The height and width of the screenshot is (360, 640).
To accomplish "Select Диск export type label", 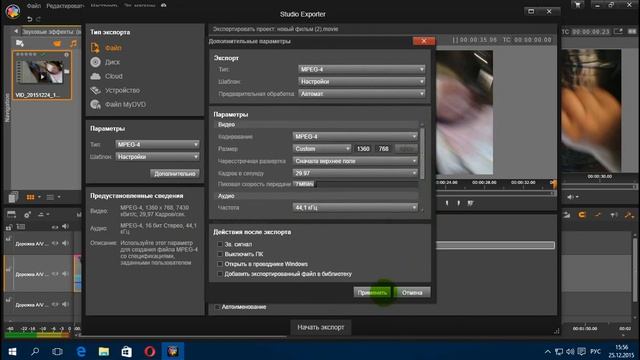I will click(112, 62).
